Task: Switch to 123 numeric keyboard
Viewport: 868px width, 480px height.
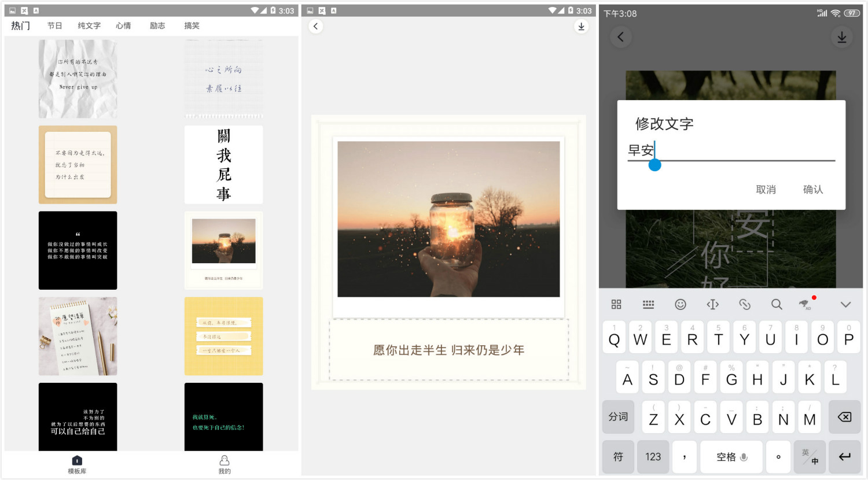Action: pos(653,457)
